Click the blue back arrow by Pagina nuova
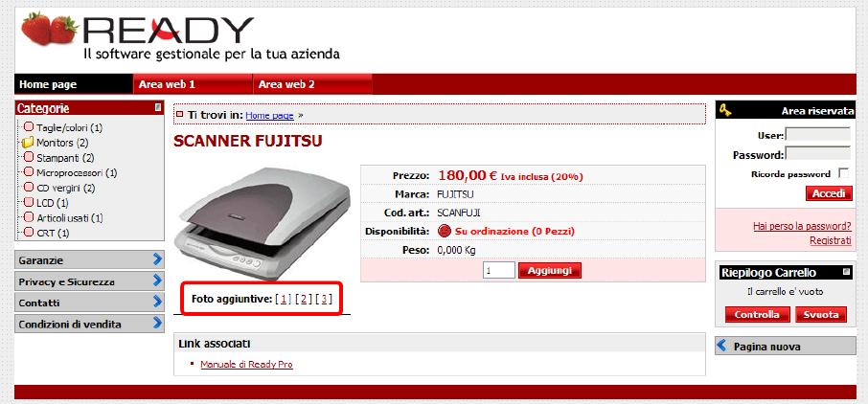The height and width of the screenshot is (404, 868). [721, 346]
